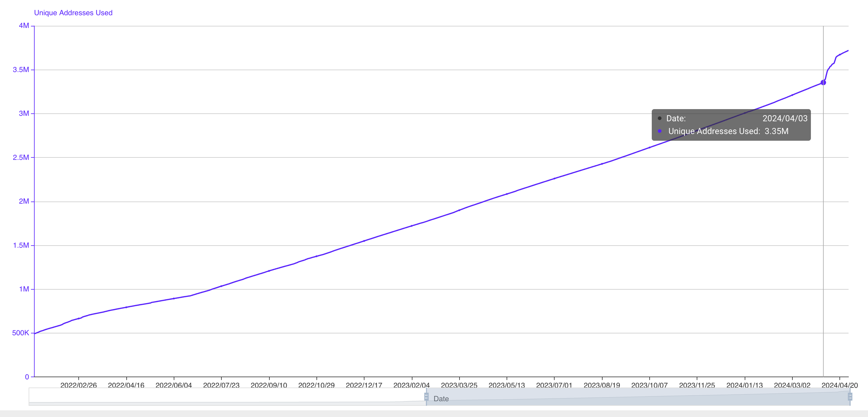Screen dimensions: 868x417
Task: Click the 'Date' label in the zoom bar
Action: [441, 399]
